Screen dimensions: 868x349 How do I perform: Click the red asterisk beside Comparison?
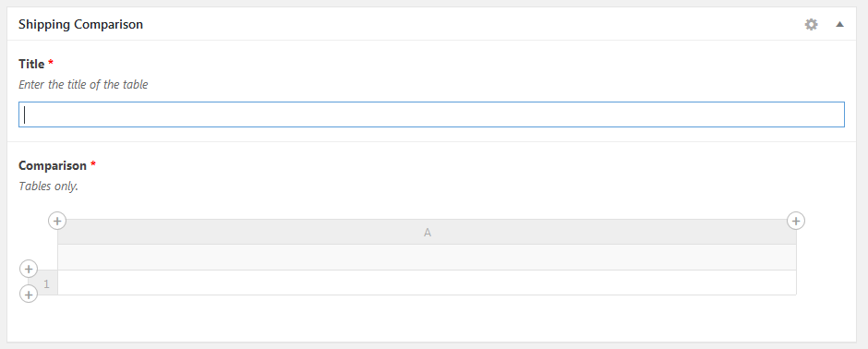[93, 164]
